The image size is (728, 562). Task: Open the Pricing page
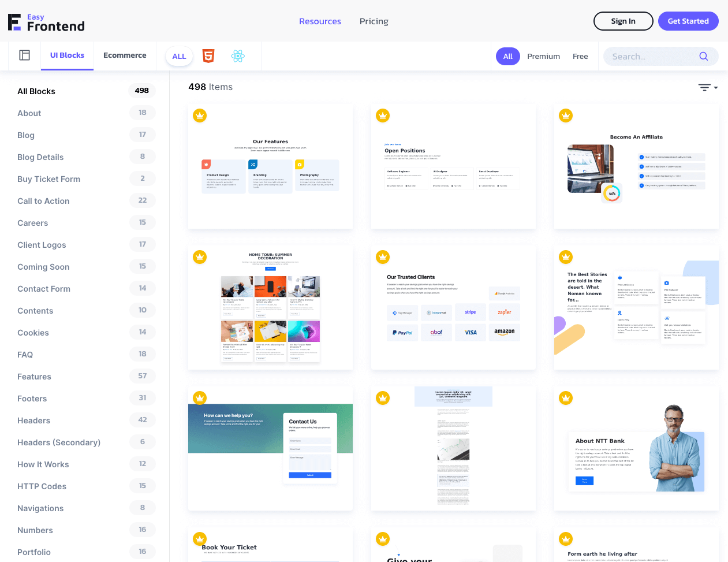point(374,21)
